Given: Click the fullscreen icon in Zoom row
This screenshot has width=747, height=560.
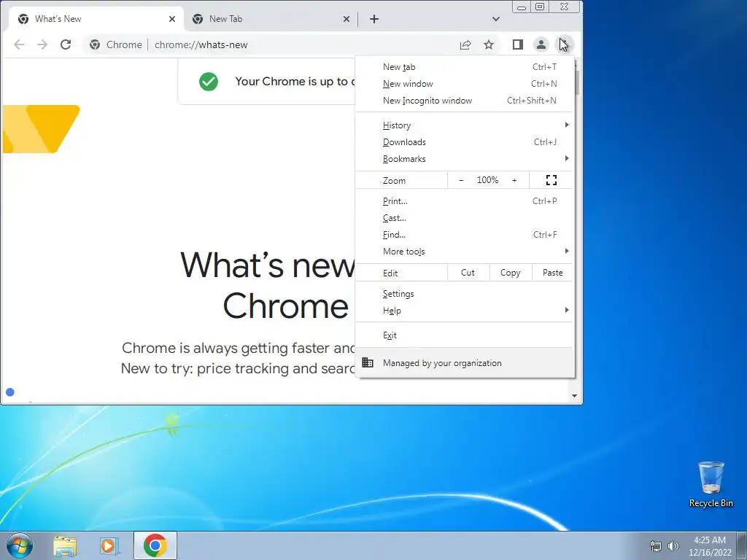Looking at the screenshot, I should (551, 180).
